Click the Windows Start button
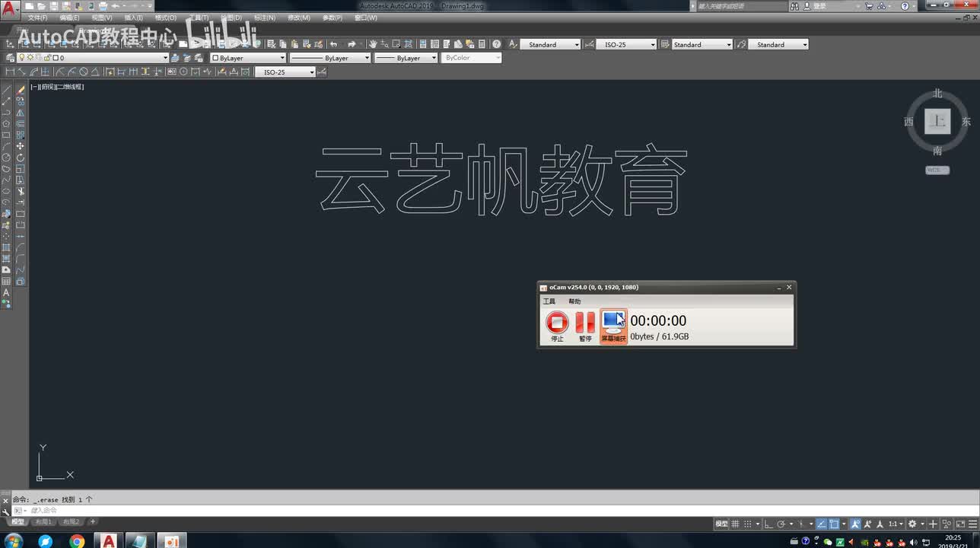The height and width of the screenshot is (548, 980). pyautogui.click(x=13, y=541)
